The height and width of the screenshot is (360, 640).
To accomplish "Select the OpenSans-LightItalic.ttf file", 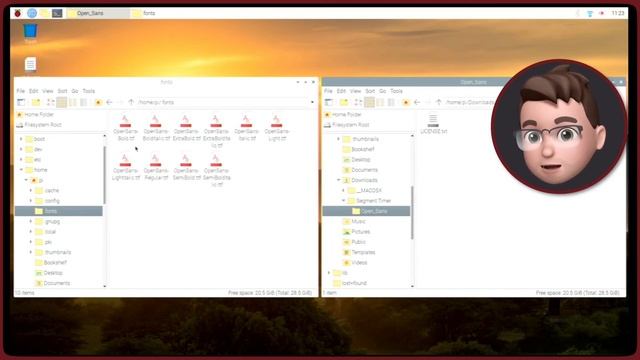I will pyautogui.click(x=125, y=167).
